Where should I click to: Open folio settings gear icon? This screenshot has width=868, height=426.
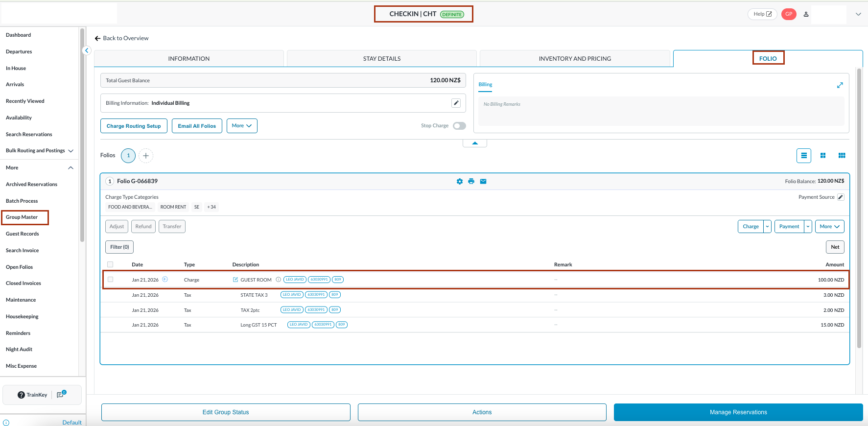tap(459, 182)
